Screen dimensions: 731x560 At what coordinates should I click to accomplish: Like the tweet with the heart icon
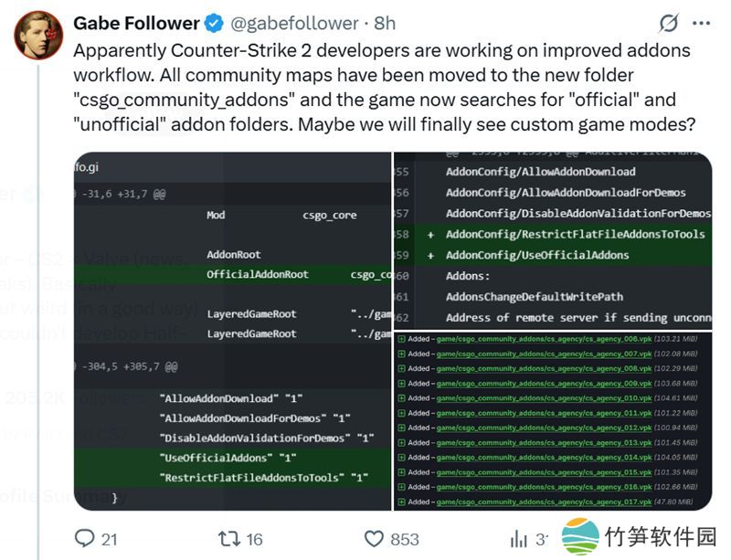click(x=374, y=538)
